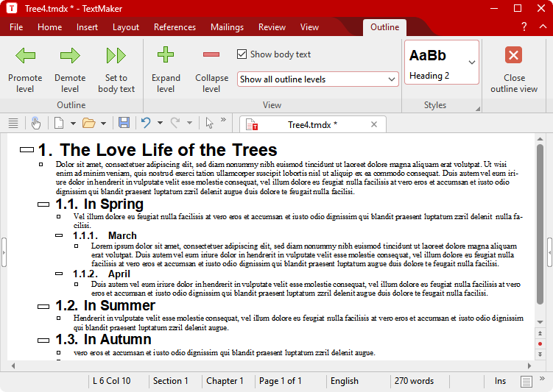The image size is (553, 392).
Task: Open the Show all outline levels dropdown
Action: [x=318, y=79]
